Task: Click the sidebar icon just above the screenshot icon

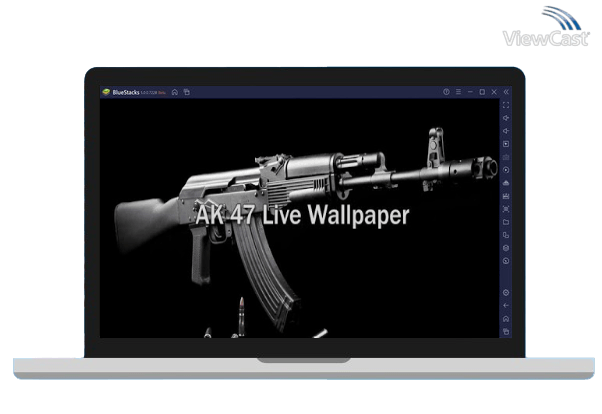Action: tap(506, 196)
